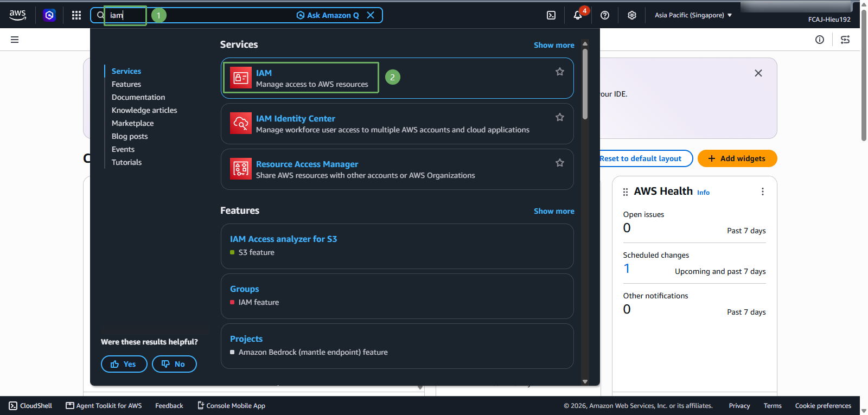
Task: Click the IAM Identity Center service icon
Action: [x=241, y=123]
